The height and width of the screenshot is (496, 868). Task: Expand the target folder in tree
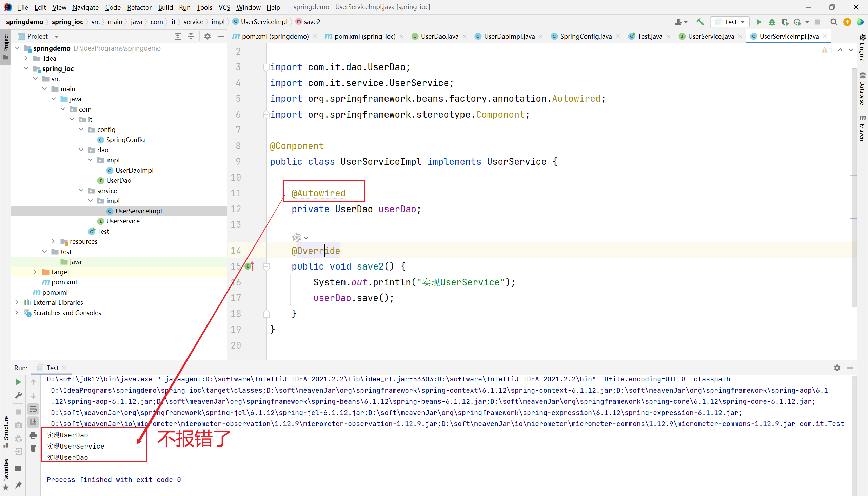click(35, 272)
